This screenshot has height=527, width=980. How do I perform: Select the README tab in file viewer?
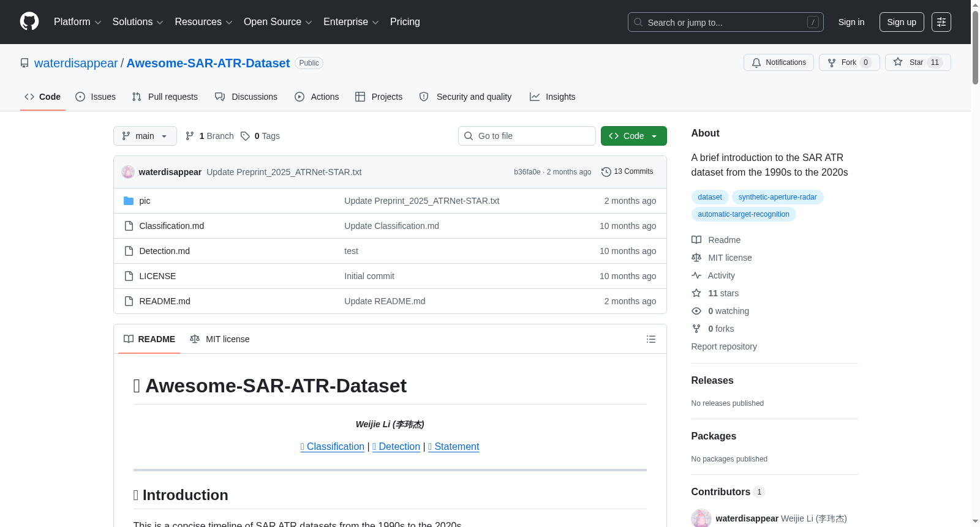pos(149,339)
